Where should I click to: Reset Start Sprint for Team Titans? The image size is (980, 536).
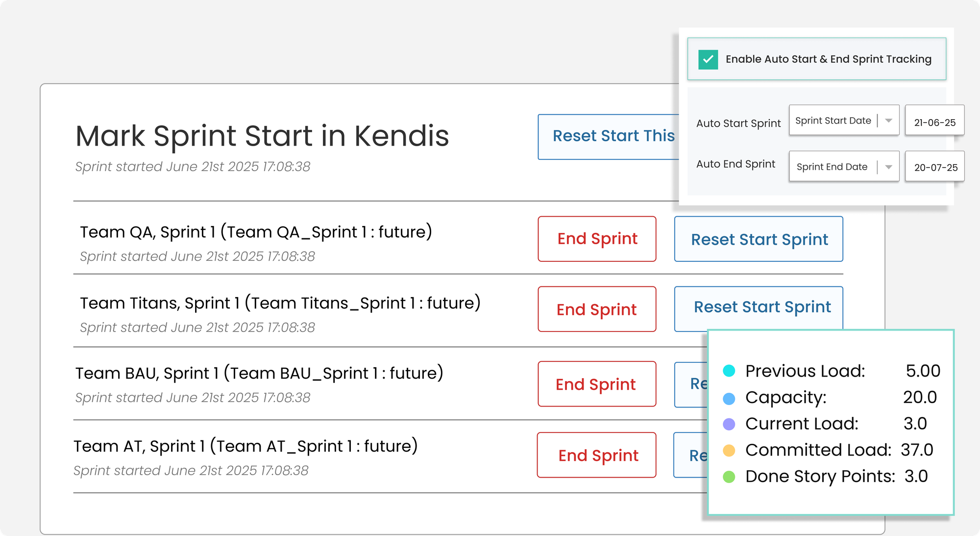[x=759, y=307]
